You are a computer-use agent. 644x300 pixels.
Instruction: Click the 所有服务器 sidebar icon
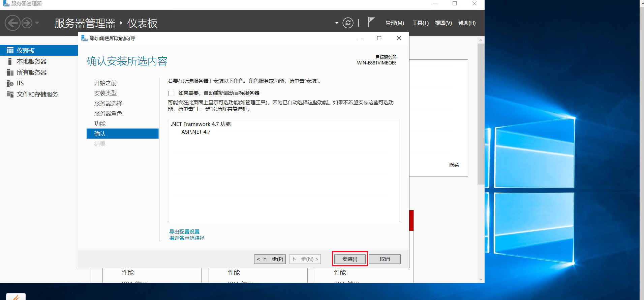(x=10, y=73)
